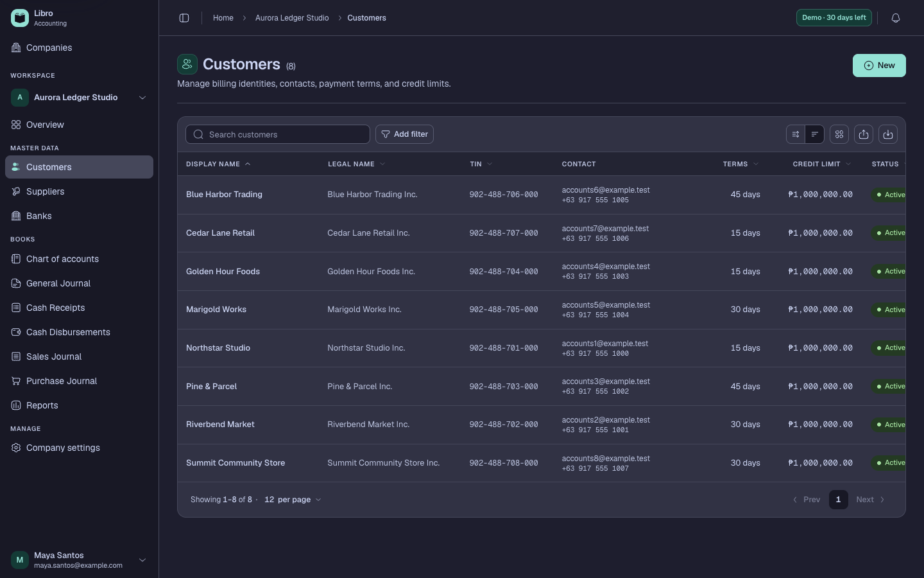
Task: Click TIN 902-488-701-000
Action: point(504,348)
